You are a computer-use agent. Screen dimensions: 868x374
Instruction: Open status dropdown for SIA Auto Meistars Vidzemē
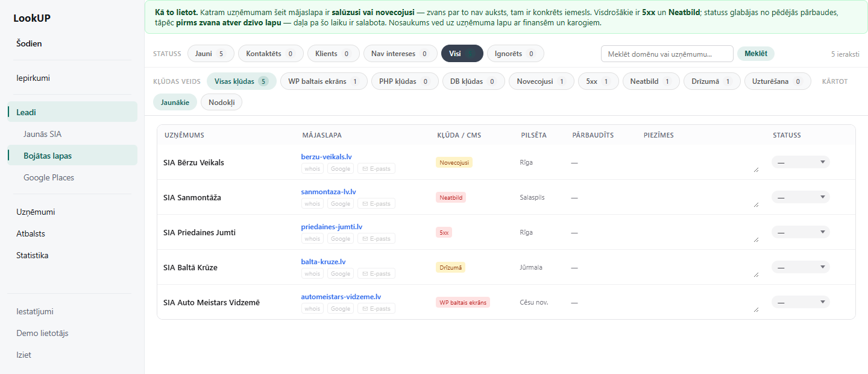800,302
